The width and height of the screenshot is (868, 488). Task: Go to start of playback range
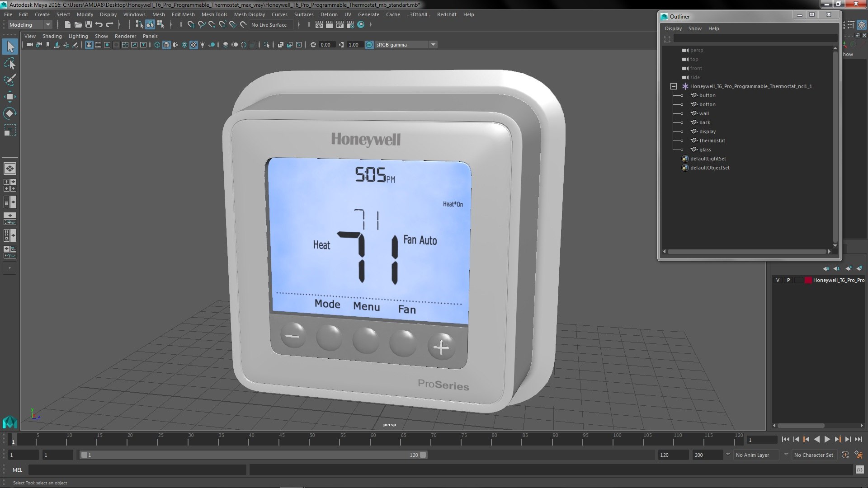coord(785,439)
